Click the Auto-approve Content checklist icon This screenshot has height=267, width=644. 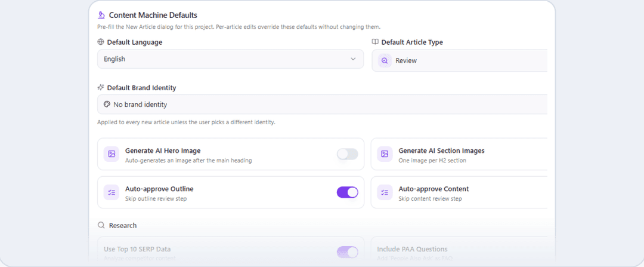385,192
